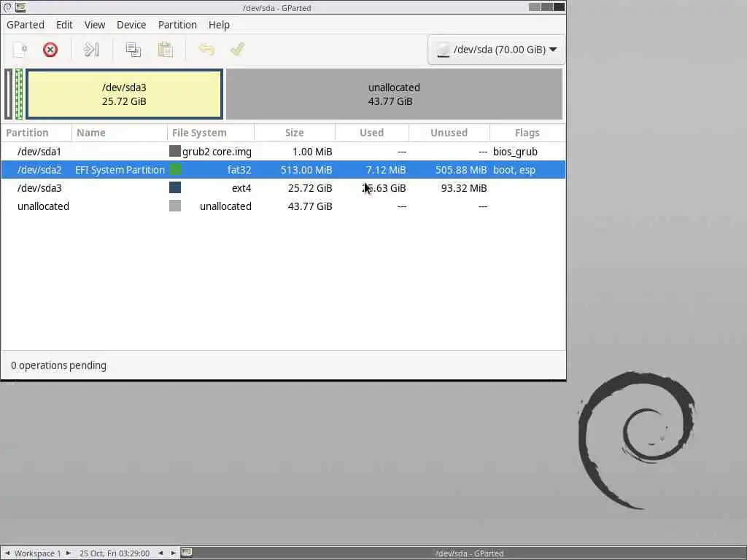Screen dimensions: 747x560
Task: Click the 1.00 MiB size cell
Action: point(312,152)
